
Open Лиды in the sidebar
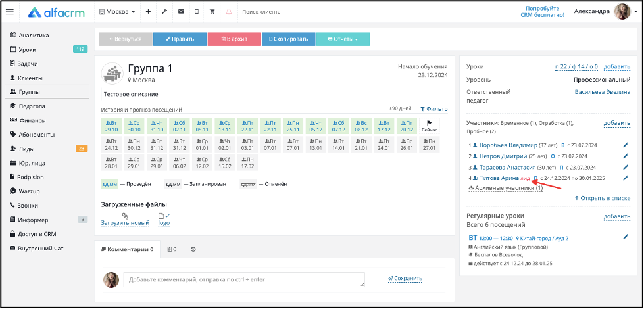point(22,149)
